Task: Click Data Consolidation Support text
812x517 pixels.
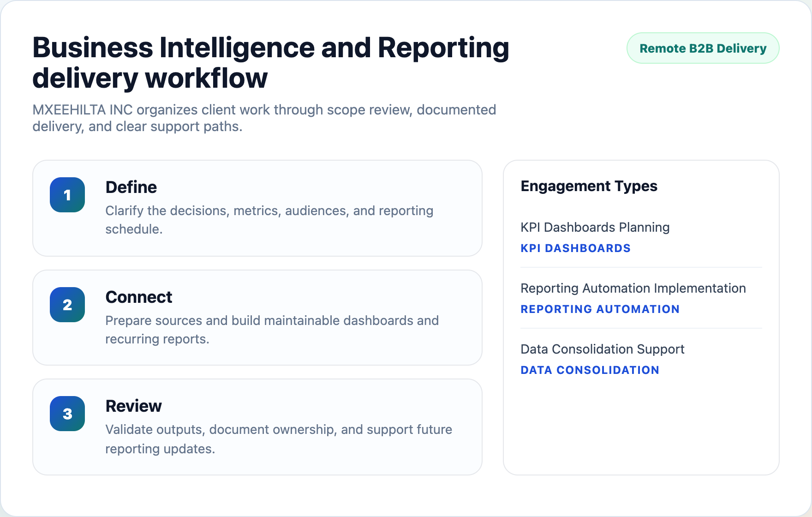Action: 602,349
